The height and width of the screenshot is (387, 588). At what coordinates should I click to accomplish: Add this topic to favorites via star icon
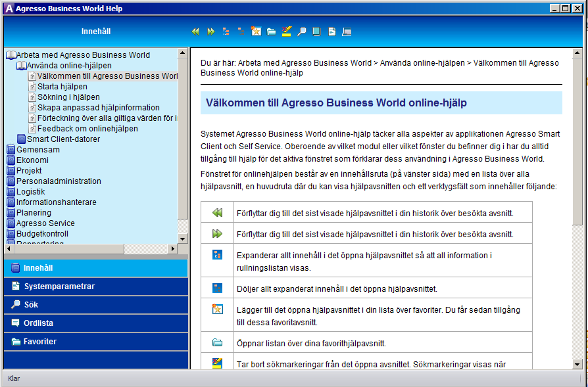click(256, 32)
